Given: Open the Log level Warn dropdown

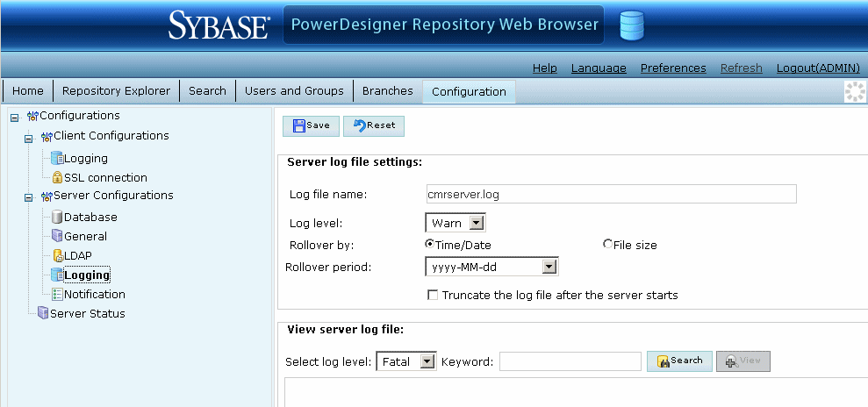Looking at the screenshot, I should 476,224.
